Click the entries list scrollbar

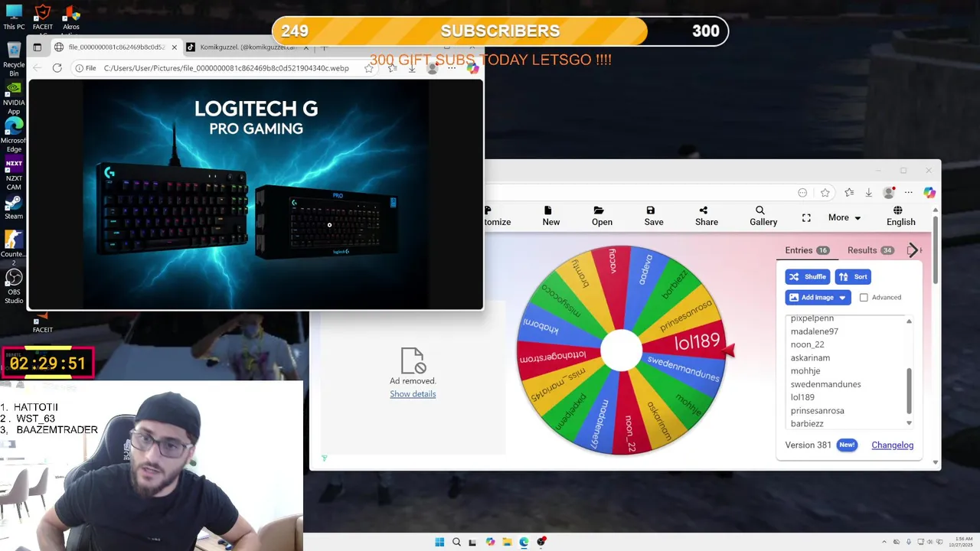(x=909, y=390)
